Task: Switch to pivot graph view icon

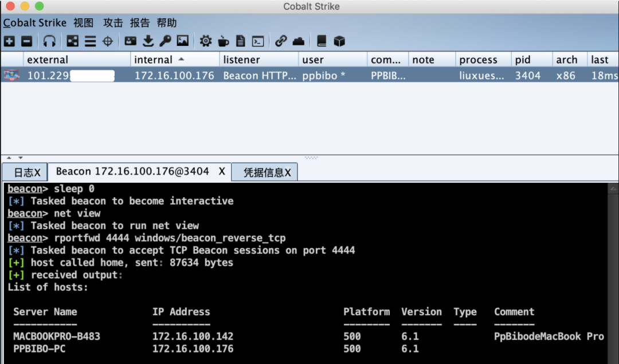Action: coord(73,41)
